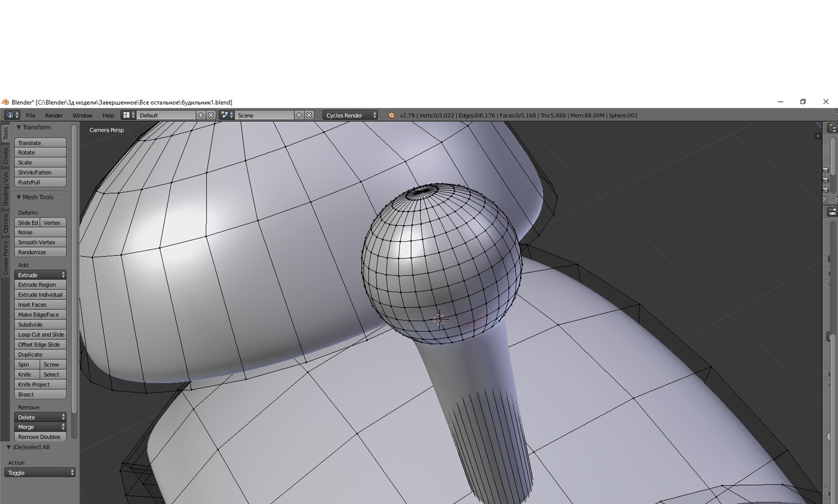Switch to the Options tab
This screenshot has width=838, height=504.
click(6, 224)
